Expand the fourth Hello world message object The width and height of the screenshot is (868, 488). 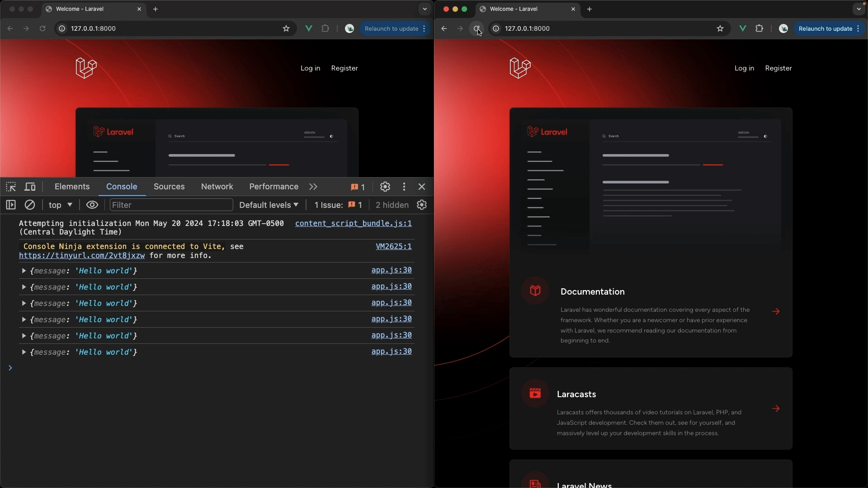point(24,319)
